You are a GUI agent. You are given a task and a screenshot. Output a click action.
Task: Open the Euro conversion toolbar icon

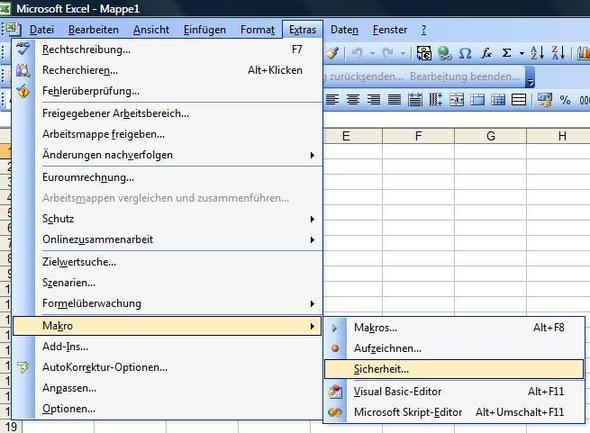(424, 53)
